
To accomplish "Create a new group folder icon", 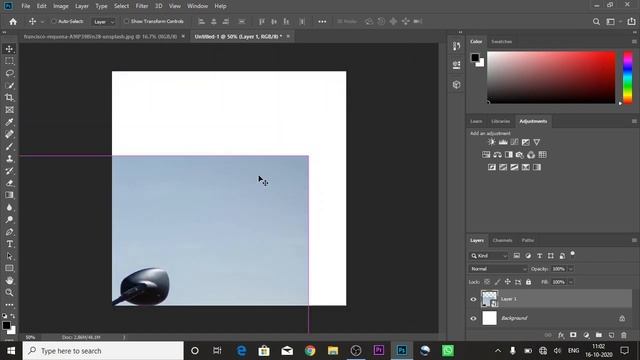I will (x=598, y=335).
